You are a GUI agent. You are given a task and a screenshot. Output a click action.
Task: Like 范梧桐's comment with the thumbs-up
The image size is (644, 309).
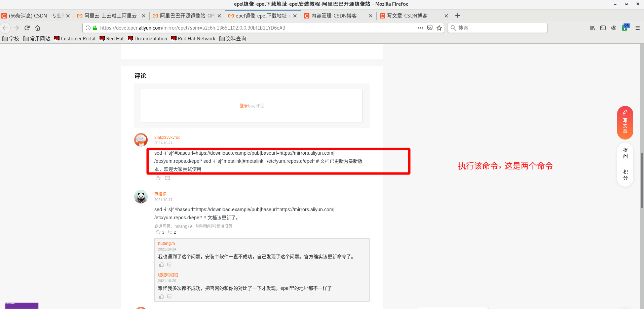[x=158, y=232]
